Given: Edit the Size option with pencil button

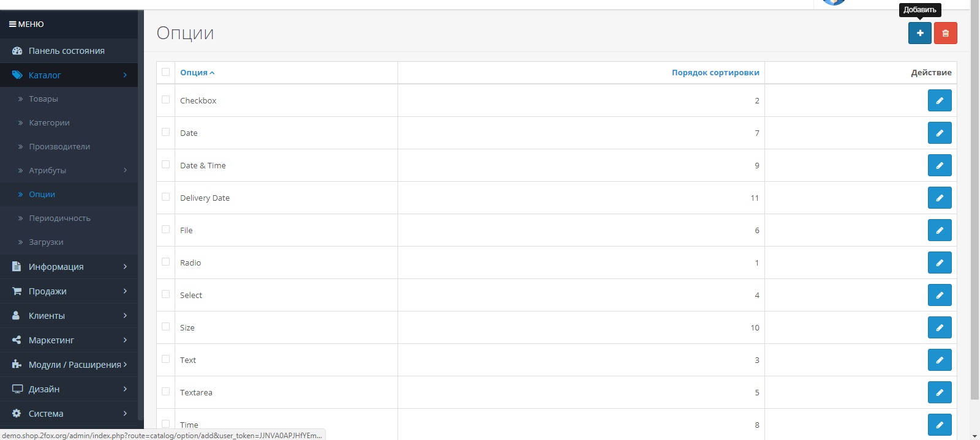Looking at the screenshot, I should point(939,327).
